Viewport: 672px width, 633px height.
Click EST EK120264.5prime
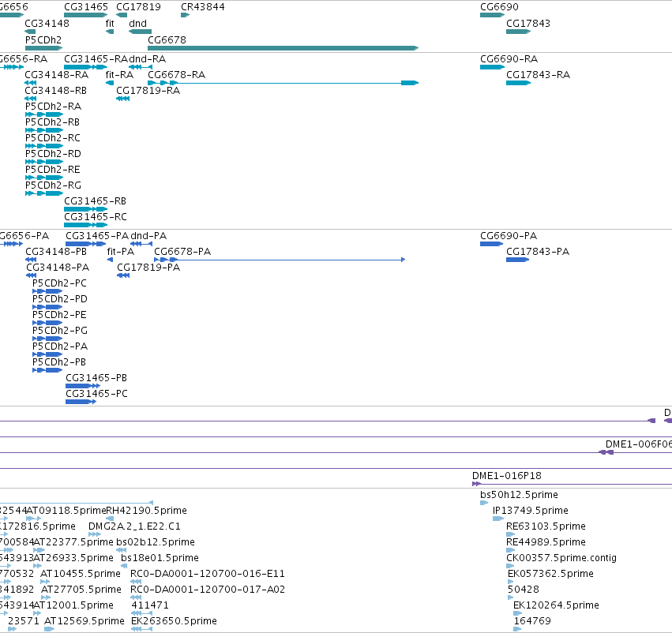point(556,605)
